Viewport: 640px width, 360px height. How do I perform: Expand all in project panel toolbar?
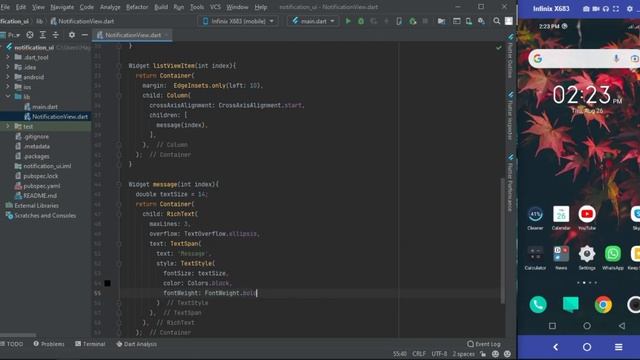coord(42,35)
